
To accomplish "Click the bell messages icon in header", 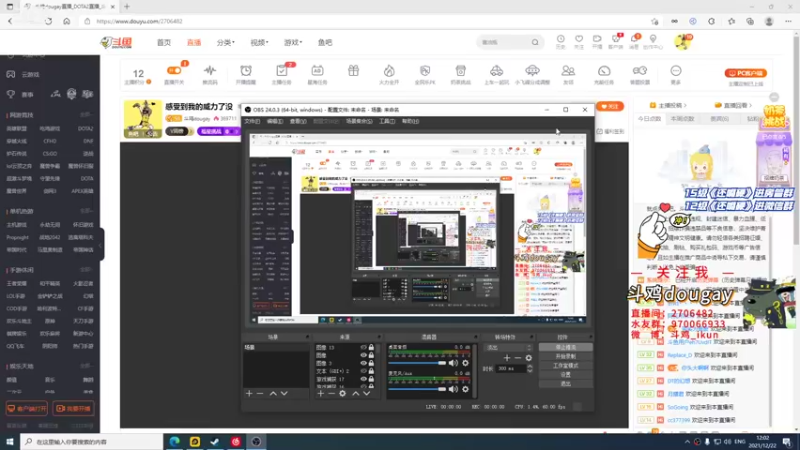I will (x=634, y=39).
